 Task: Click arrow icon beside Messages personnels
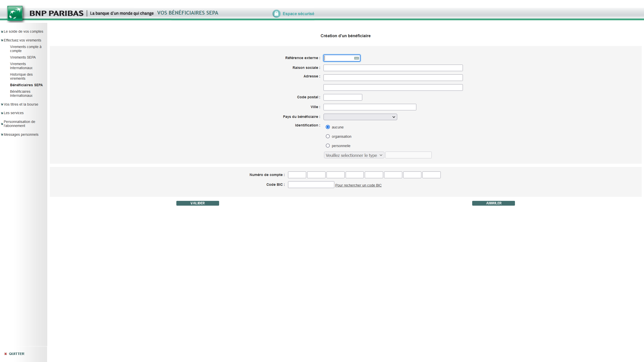(x=2, y=134)
